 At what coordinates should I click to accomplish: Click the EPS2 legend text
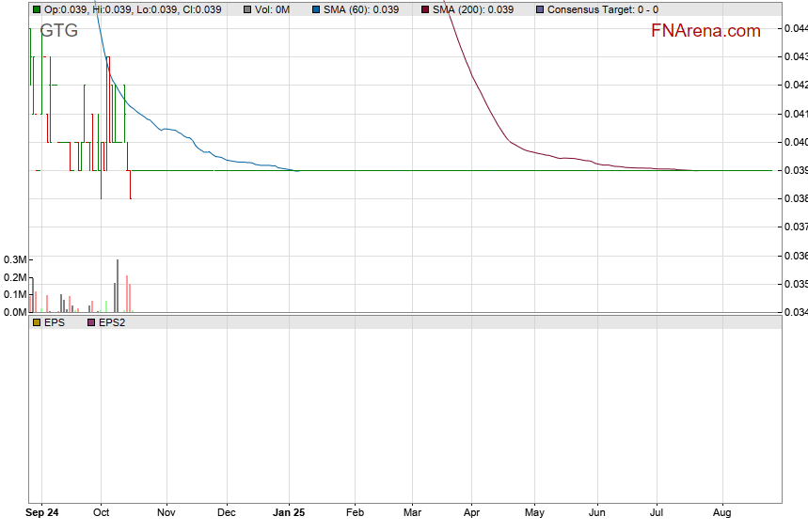click(x=112, y=322)
